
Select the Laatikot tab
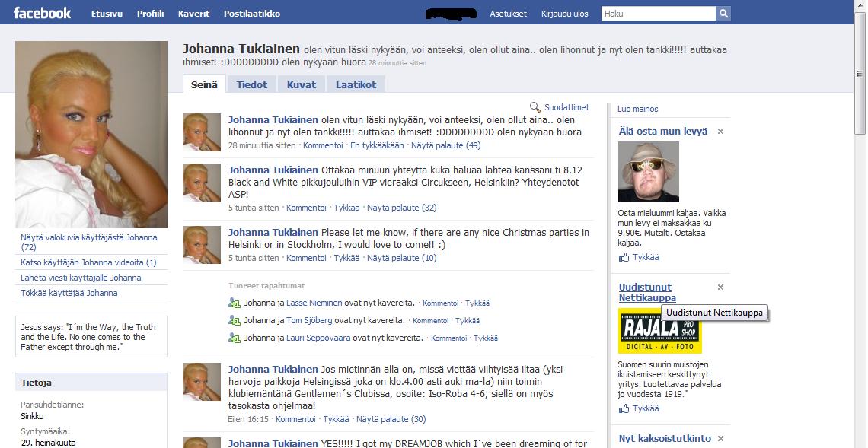[356, 84]
